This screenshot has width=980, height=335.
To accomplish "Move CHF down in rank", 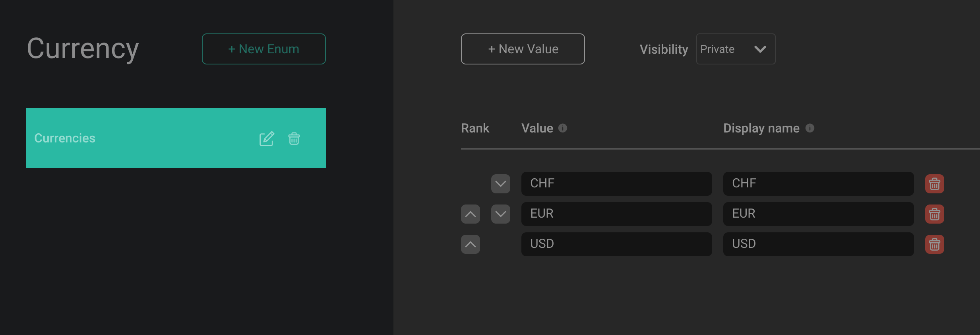I will pyautogui.click(x=500, y=184).
